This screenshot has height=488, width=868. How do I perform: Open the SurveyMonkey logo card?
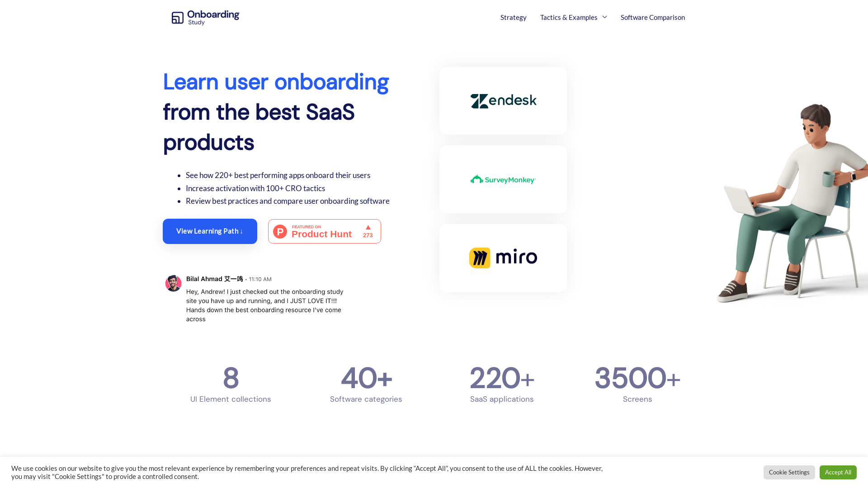503,179
